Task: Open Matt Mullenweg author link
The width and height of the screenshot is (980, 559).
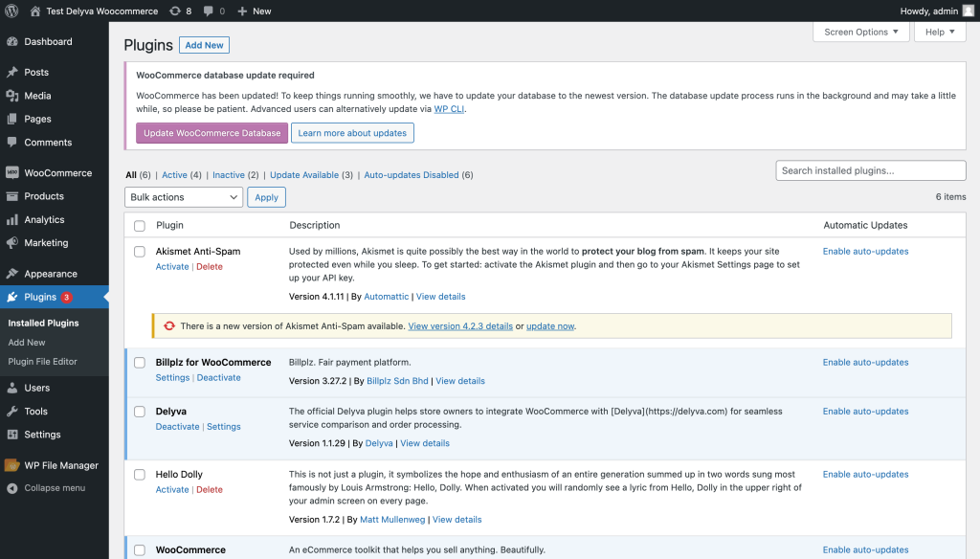Action: (392, 520)
